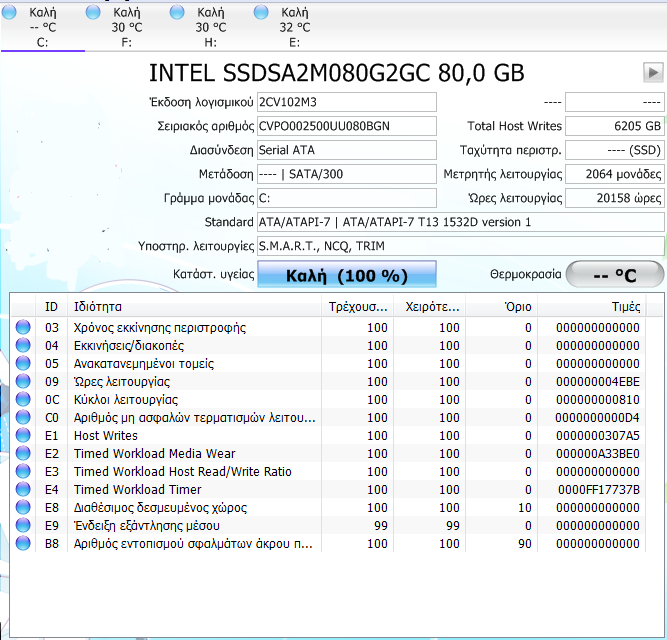667x640 pixels.
Task: Sort by Χειρότε... column header
Action: click(430, 307)
